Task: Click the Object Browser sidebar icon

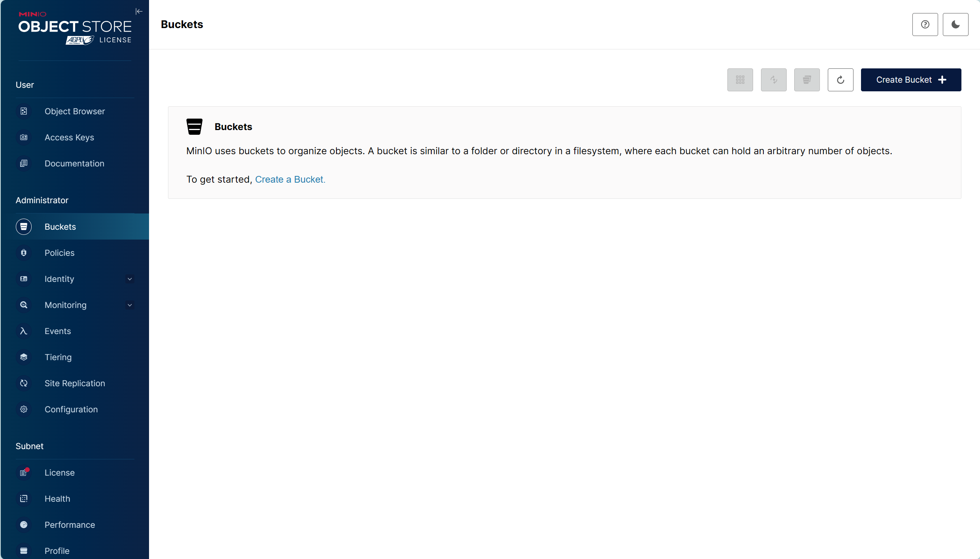Action: point(24,111)
